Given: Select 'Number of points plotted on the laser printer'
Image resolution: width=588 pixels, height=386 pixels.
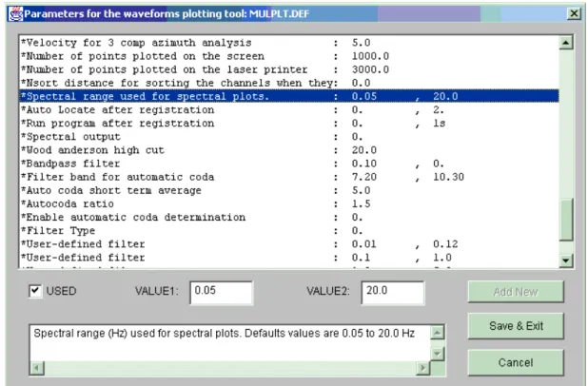Looking at the screenshot, I should 289,69.
